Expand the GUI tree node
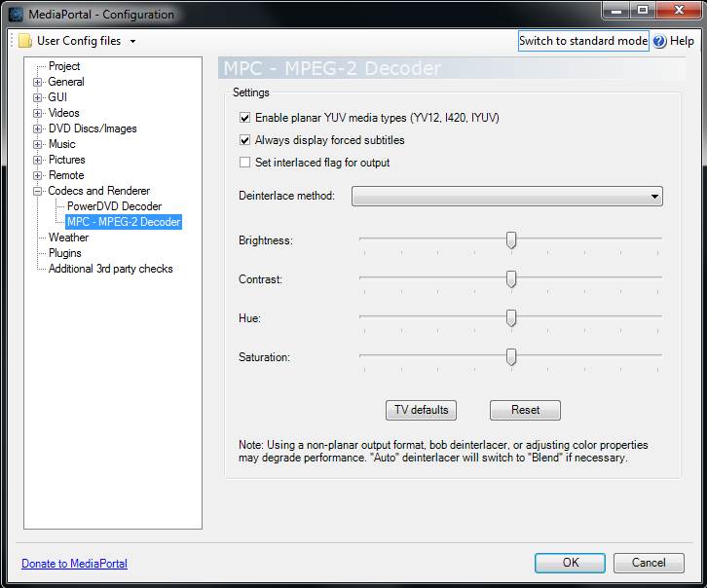Image resolution: width=707 pixels, height=588 pixels. (x=37, y=97)
